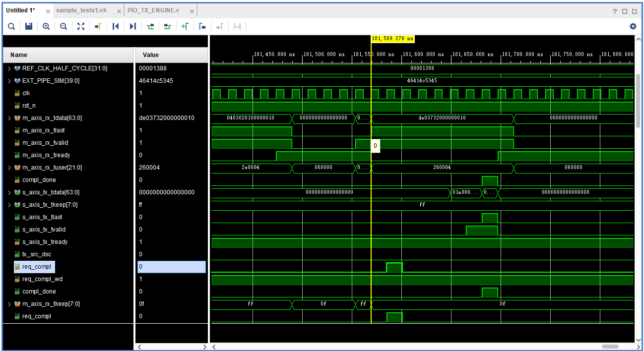Viewport: 644px width, 351px height.
Task: Open help question mark icon
Action: pyautogui.click(x=615, y=11)
